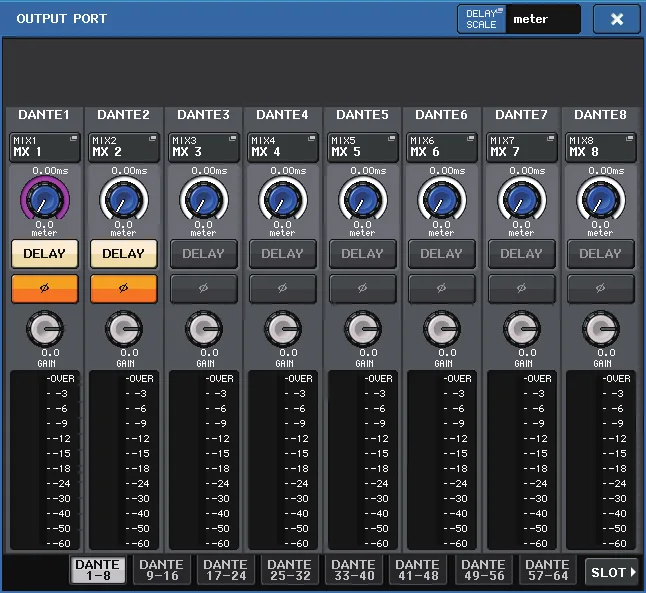
Task: Select DANTE2 delay time knob
Action: pos(124,200)
